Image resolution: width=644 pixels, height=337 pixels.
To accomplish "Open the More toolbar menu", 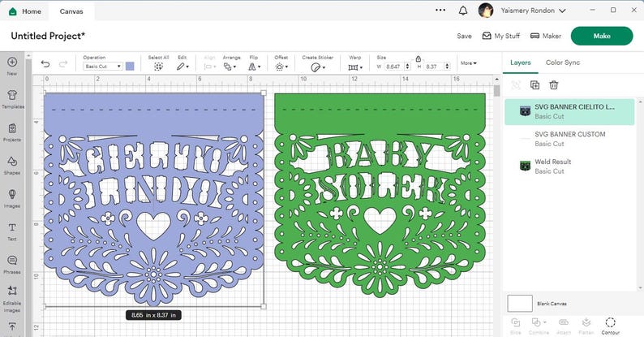I will pos(469,63).
